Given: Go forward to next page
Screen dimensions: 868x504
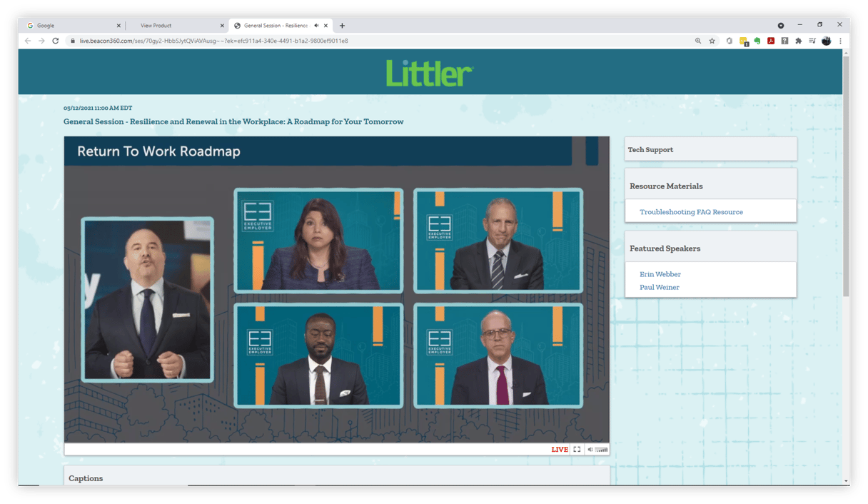Looking at the screenshot, I should click(x=41, y=41).
